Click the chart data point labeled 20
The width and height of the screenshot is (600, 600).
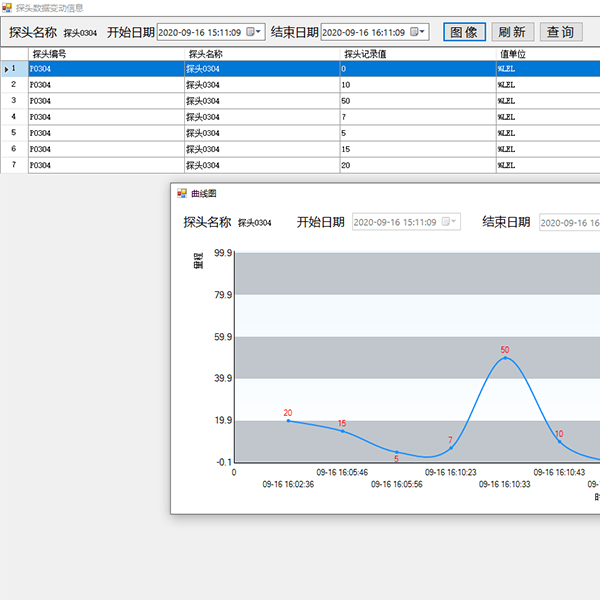[288, 421]
